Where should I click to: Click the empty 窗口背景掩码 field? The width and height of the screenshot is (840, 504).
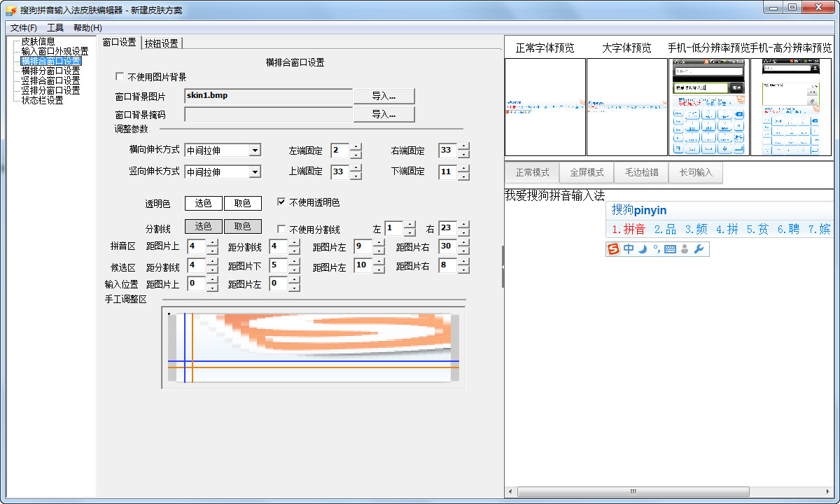coord(269,114)
